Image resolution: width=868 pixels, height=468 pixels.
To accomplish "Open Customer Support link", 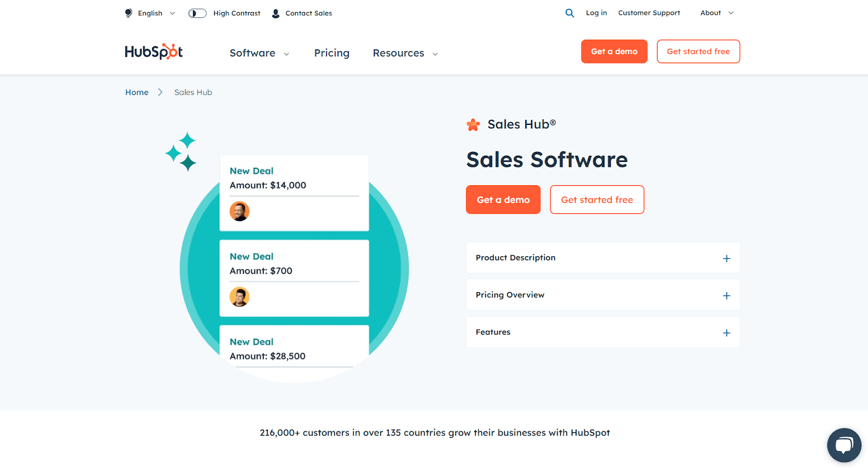I will (649, 13).
